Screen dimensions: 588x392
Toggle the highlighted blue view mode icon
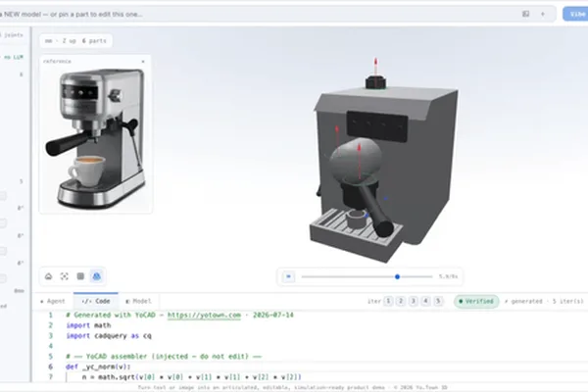pyautogui.click(x=96, y=276)
